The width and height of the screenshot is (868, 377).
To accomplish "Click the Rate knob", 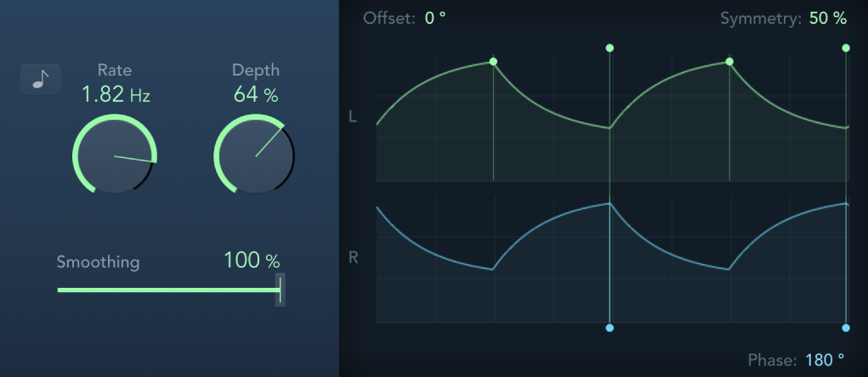I will (115, 156).
